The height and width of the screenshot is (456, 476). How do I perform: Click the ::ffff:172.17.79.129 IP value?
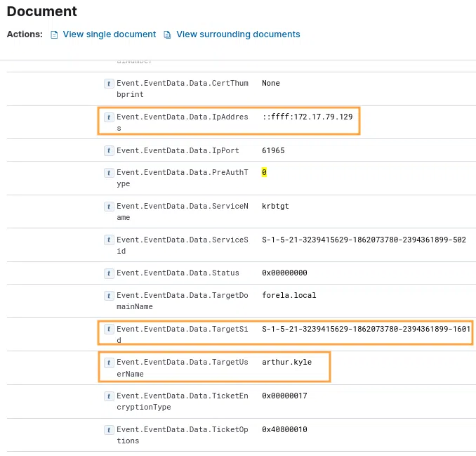click(x=307, y=117)
